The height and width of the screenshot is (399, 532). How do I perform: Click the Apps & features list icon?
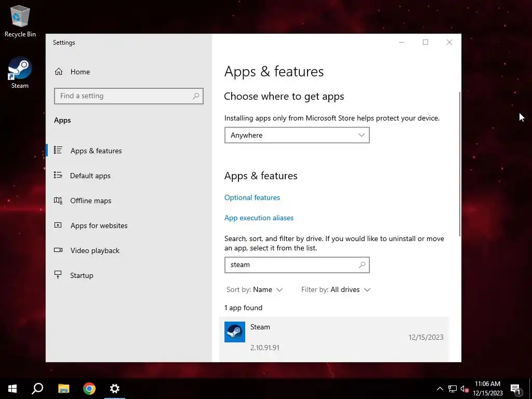click(58, 150)
